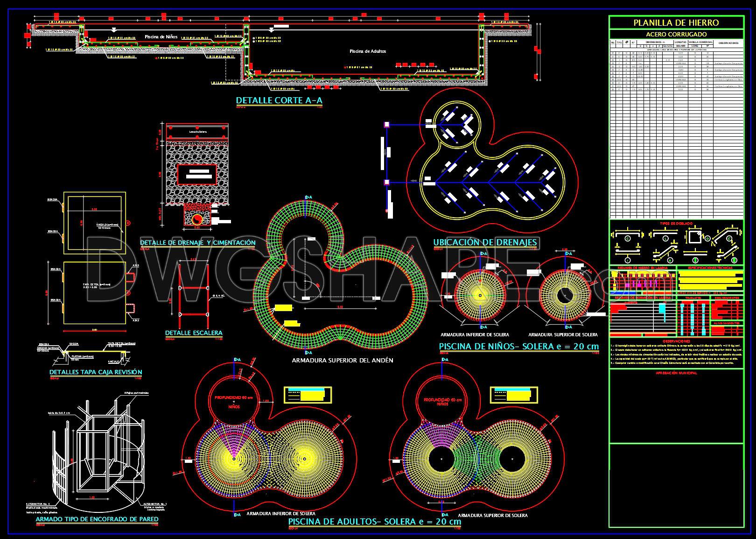Click the upper square drain box in drainage plan
Viewport: 756px width, 539px height.
point(386,125)
